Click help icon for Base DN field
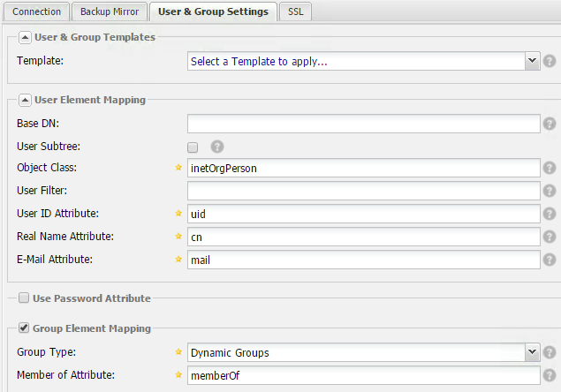Viewport: 561px width, 392px height. pyautogui.click(x=550, y=124)
